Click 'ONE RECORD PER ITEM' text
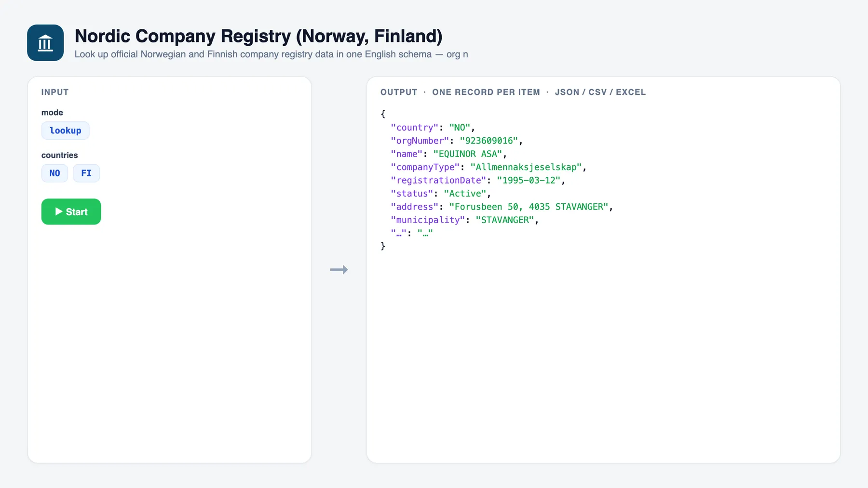868x488 pixels. click(x=486, y=92)
